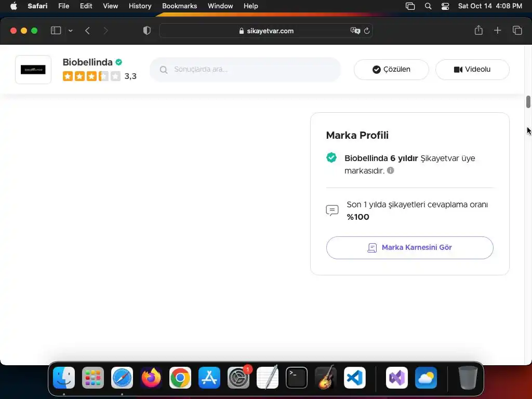The image size is (532, 399).
Task: Open Firefox from the Dock
Action: pos(151,378)
